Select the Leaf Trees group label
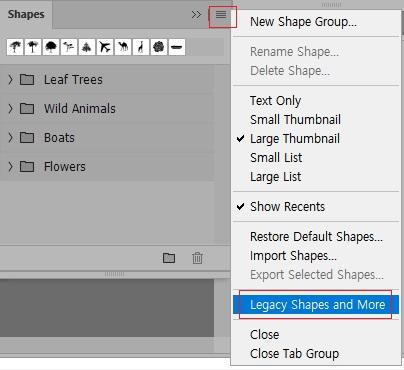 pyautogui.click(x=73, y=80)
